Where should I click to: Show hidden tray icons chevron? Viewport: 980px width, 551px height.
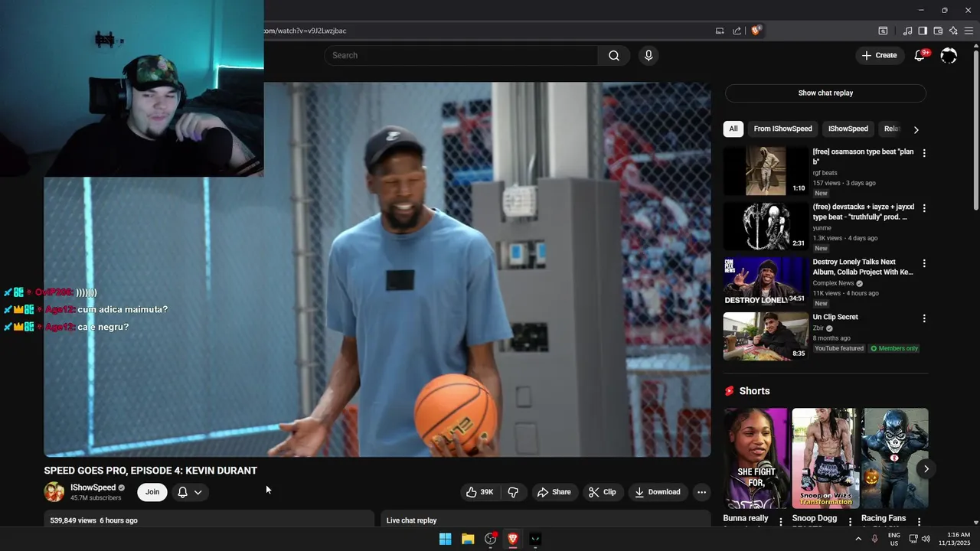point(858,539)
